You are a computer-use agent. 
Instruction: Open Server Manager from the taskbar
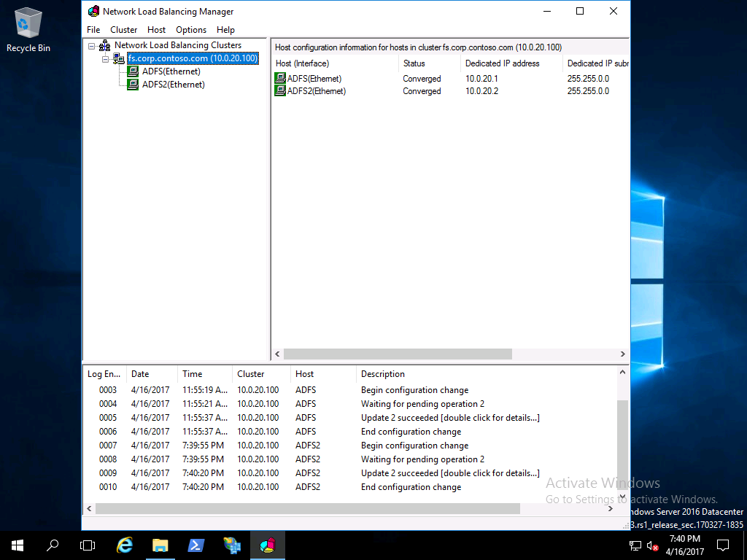pos(232,545)
